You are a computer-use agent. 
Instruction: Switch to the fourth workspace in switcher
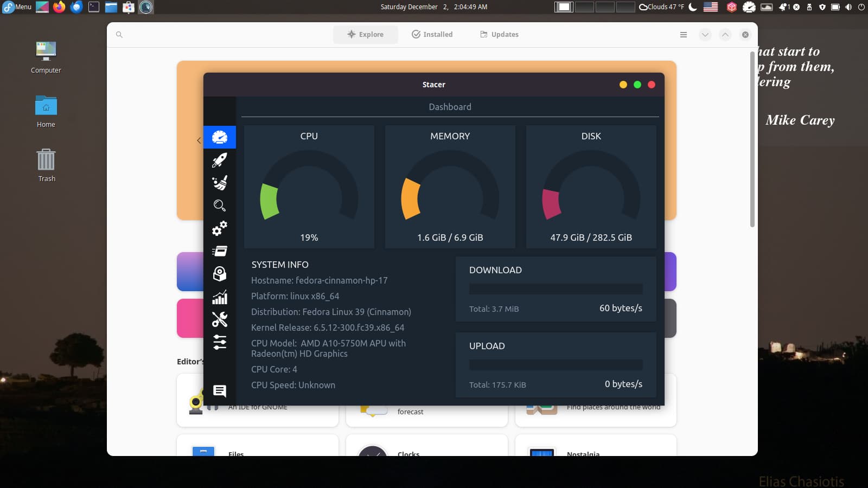pyautogui.click(x=626, y=7)
